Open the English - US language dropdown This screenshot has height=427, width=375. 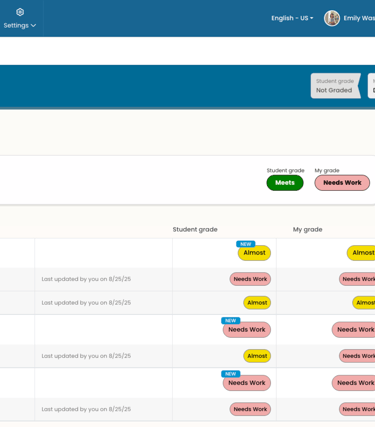pos(292,18)
